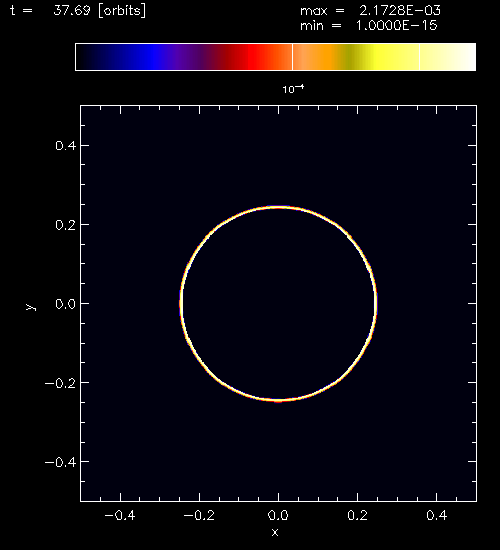Click the x axis label
This screenshot has width=500, height=550.
coord(275,532)
